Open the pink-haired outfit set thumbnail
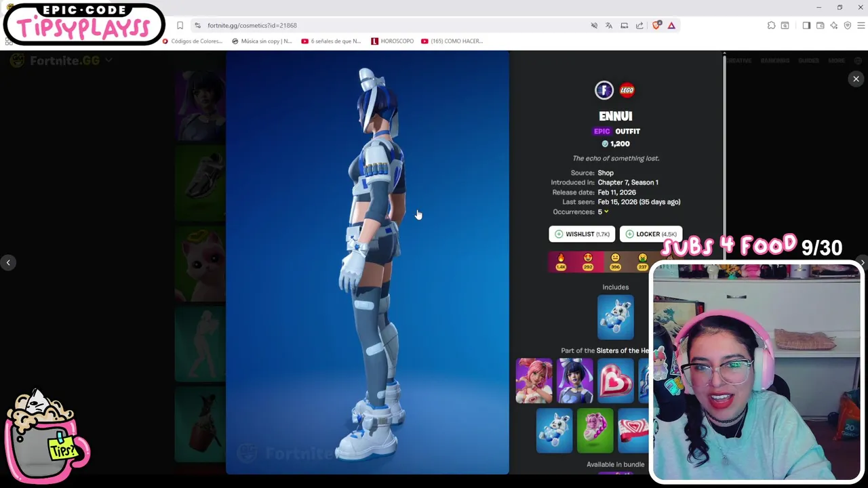 click(534, 381)
